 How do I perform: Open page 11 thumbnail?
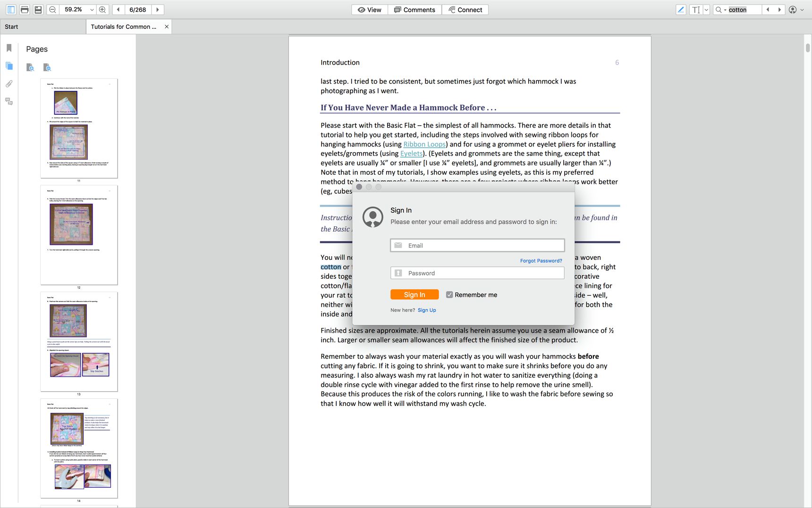79,129
